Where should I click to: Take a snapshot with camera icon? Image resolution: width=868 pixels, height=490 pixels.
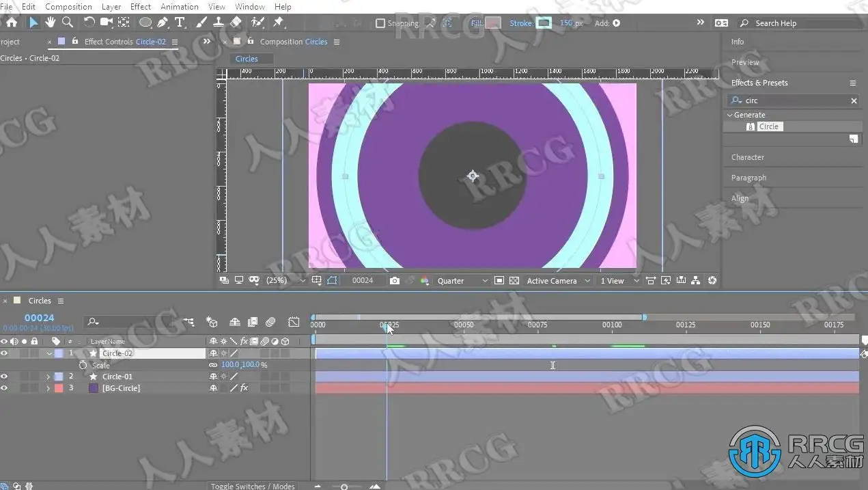[395, 281]
